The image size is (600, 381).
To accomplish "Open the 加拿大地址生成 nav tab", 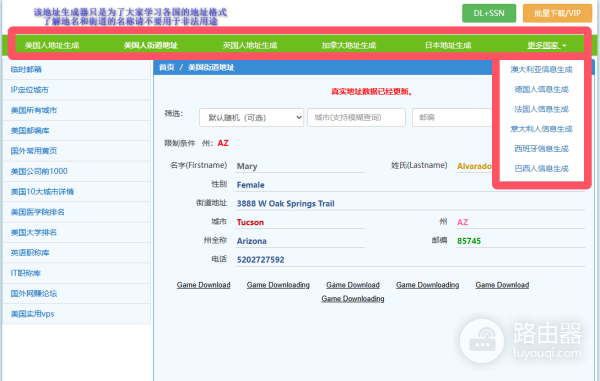I will point(349,45).
